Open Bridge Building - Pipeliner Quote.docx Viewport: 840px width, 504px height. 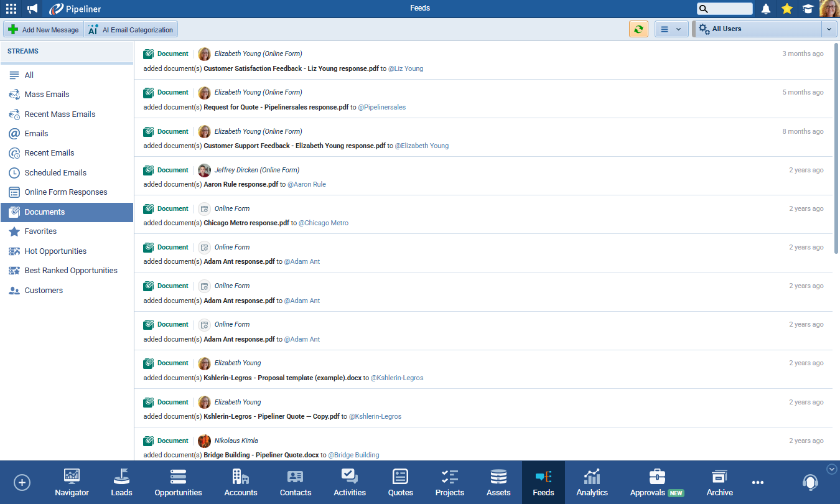point(261,455)
